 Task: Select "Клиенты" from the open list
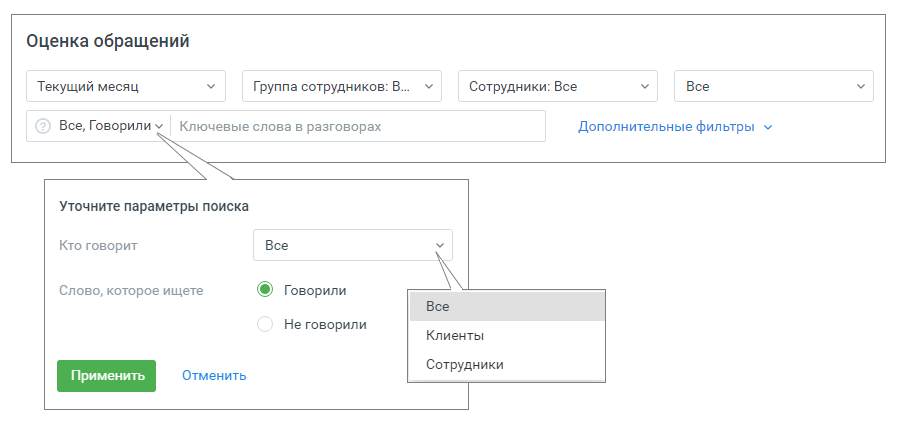point(455,335)
